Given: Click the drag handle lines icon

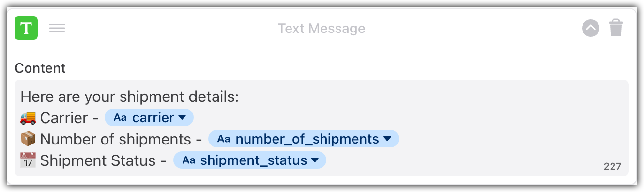Looking at the screenshot, I should 57,28.
